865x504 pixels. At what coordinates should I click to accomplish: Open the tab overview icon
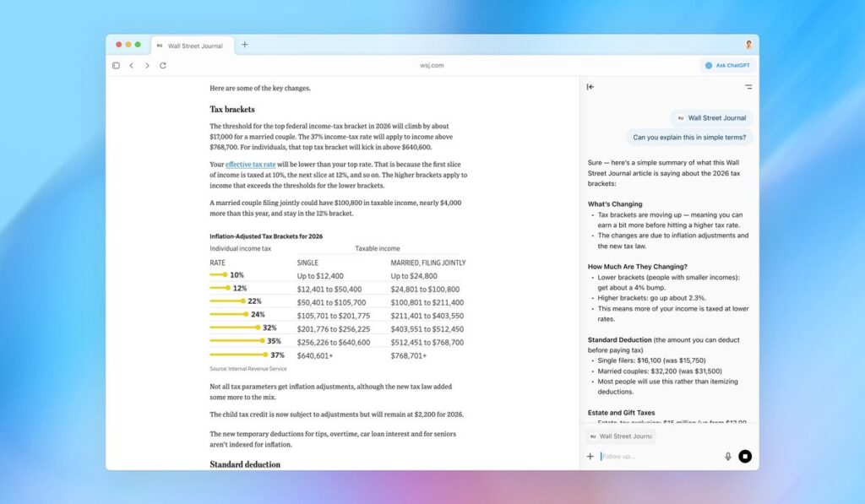(x=116, y=65)
